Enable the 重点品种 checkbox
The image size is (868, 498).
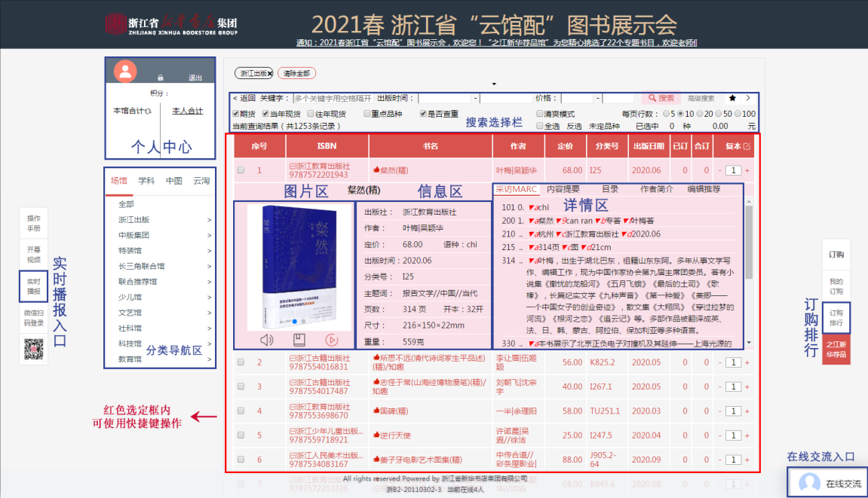366,114
